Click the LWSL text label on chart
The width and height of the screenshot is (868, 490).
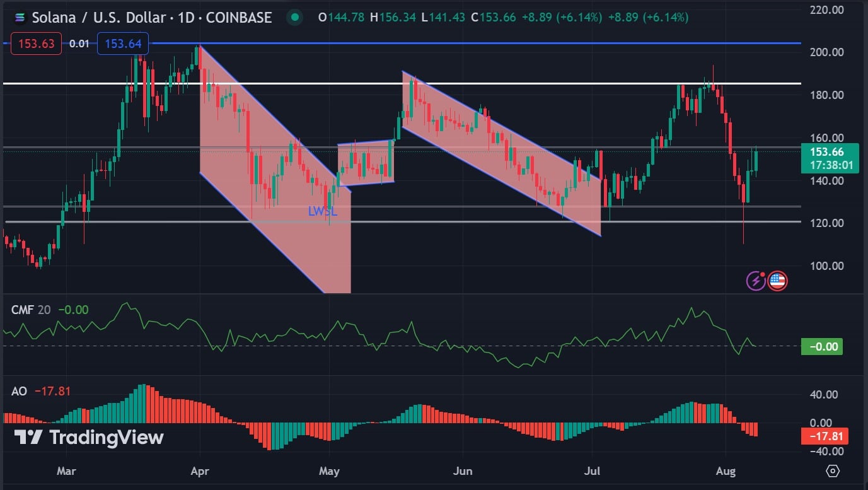point(323,211)
